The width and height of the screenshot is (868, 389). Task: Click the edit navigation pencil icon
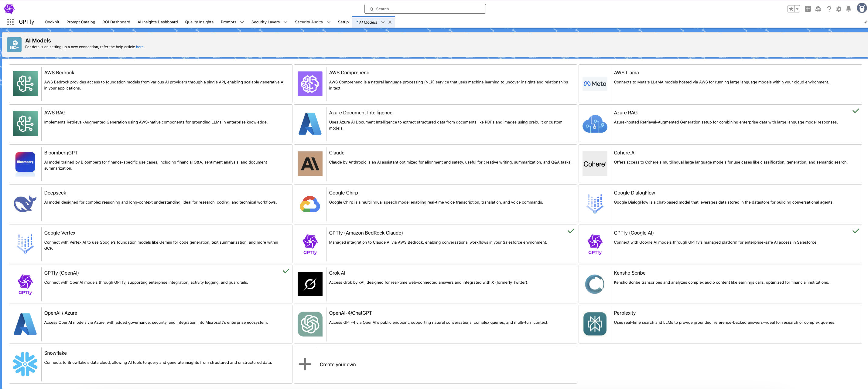[865, 22]
